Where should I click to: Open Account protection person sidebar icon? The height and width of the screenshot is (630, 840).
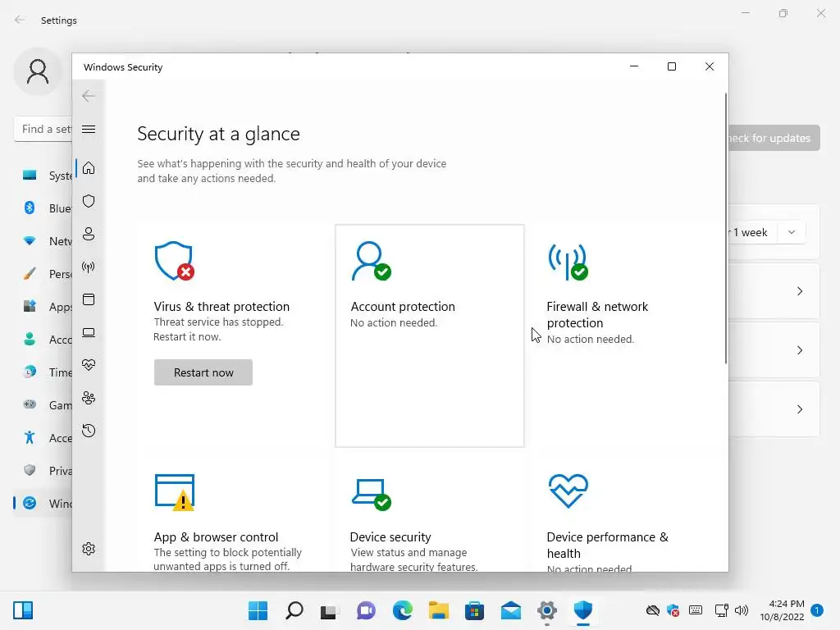(x=89, y=234)
